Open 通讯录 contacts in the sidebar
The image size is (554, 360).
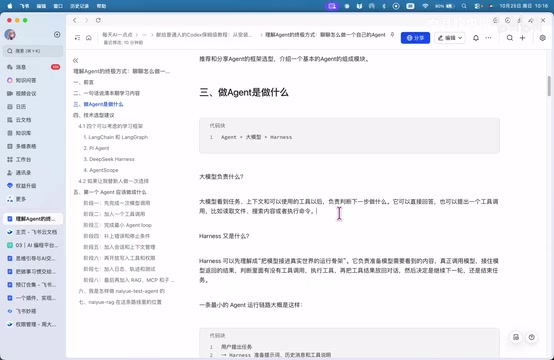click(x=33, y=172)
